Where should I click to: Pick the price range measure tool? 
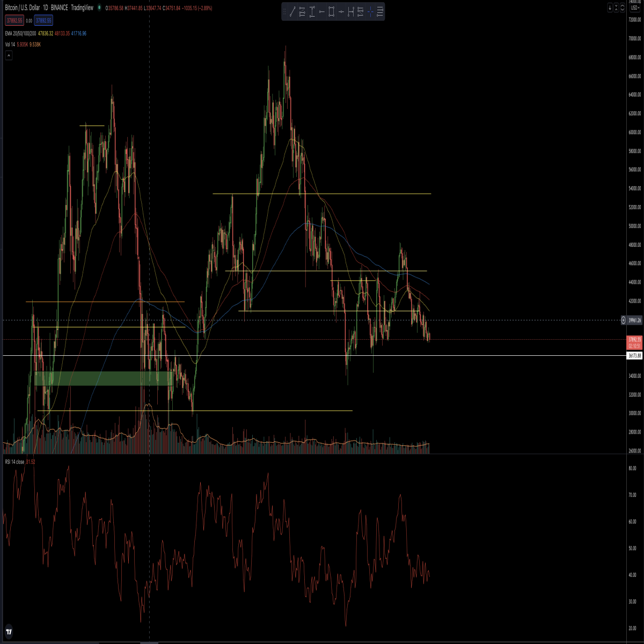pyautogui.click(x=312, y=11)
